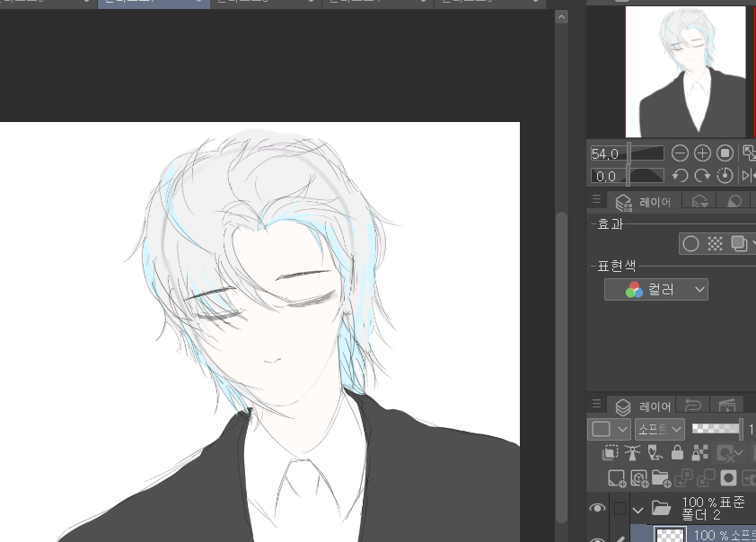Click the navigator preview thumbnail
756x542 pixels.
[685, 72]
